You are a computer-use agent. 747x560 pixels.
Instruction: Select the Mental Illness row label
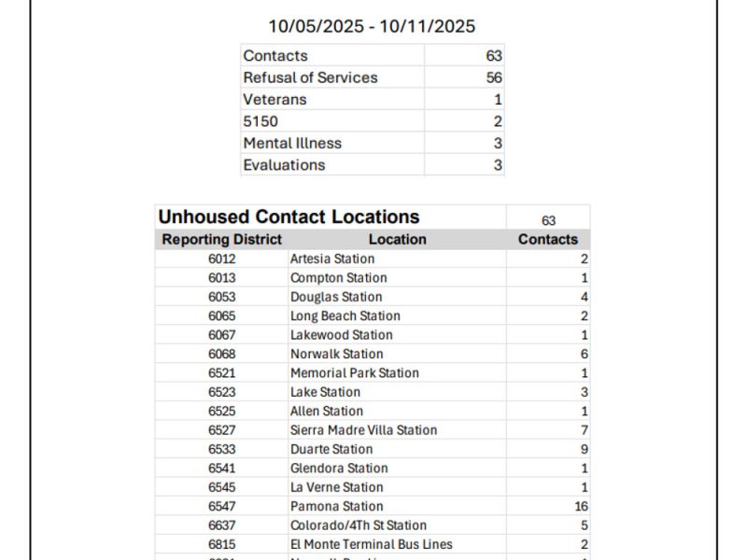coord(292,143)
